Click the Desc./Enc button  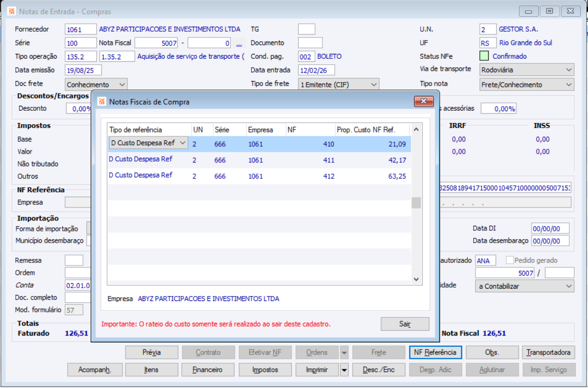[x=379, y=370]
